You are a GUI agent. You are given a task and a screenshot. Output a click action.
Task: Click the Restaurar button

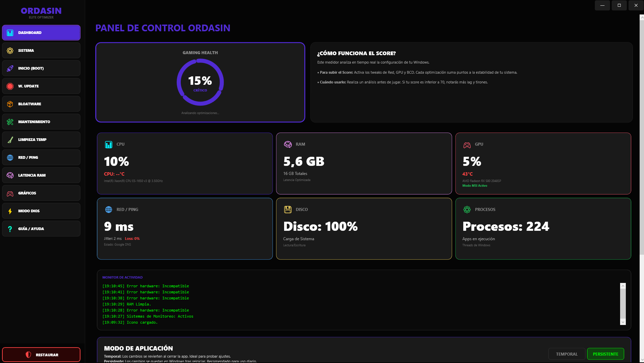point(41,355)
